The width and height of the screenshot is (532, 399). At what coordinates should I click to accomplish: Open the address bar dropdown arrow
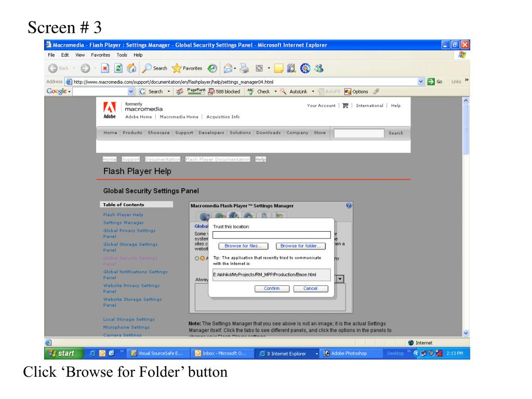(421, 82)
